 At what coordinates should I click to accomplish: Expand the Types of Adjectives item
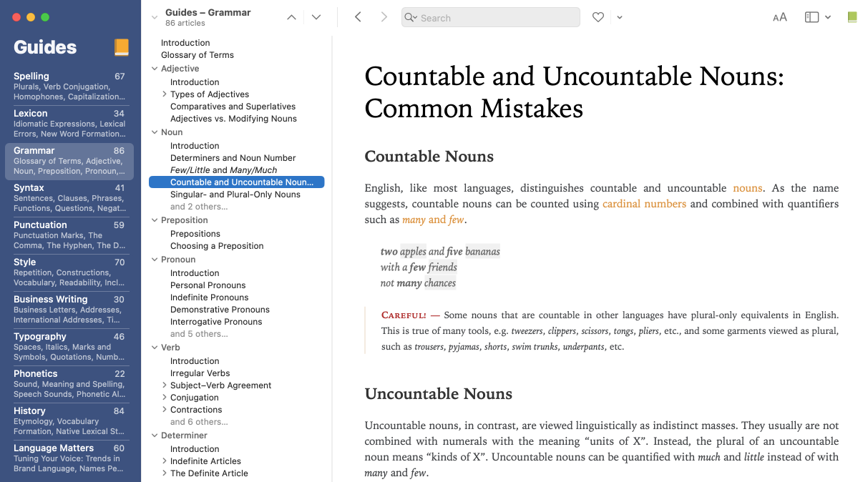pos(164,94)
